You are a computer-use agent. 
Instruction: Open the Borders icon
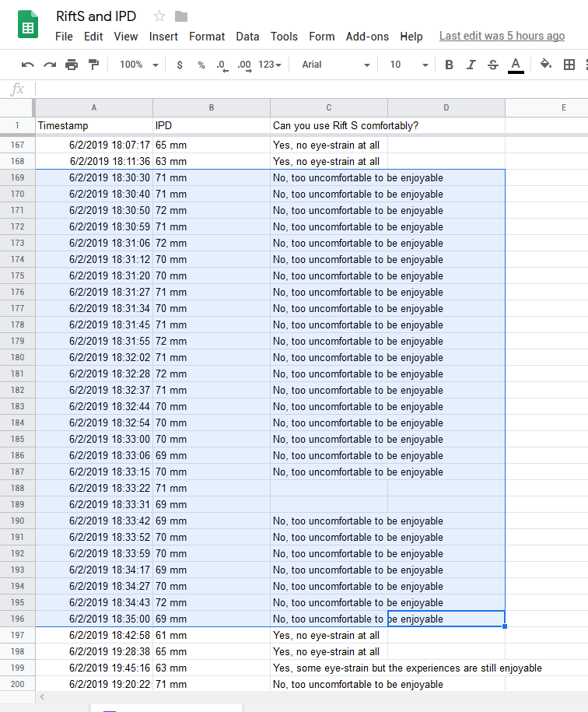(x=569, y=65)
